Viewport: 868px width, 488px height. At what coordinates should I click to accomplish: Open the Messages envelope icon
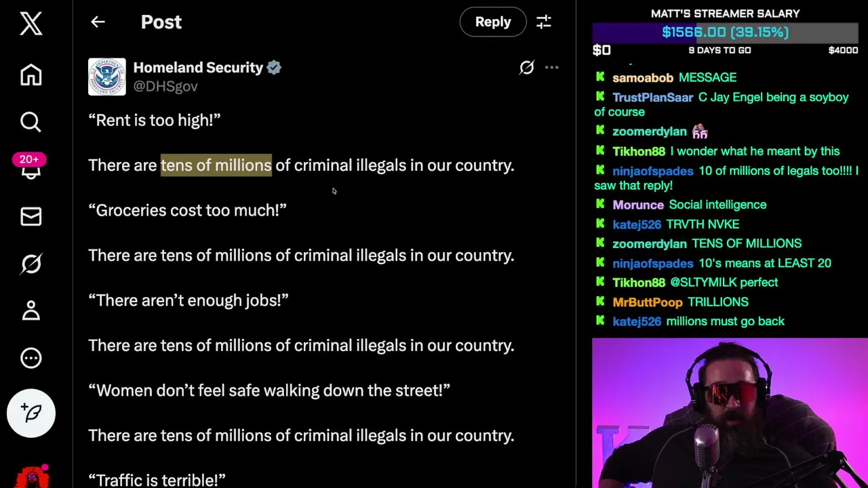point(31,216)
